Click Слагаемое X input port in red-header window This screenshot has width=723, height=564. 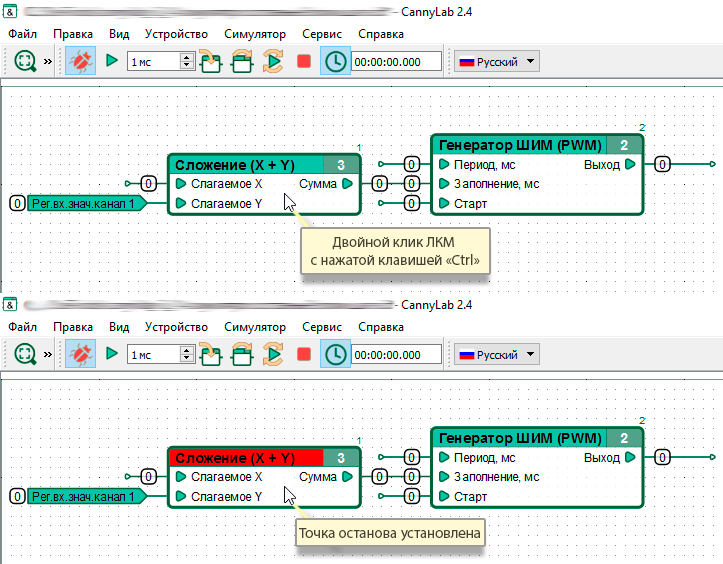pos(181,477)
